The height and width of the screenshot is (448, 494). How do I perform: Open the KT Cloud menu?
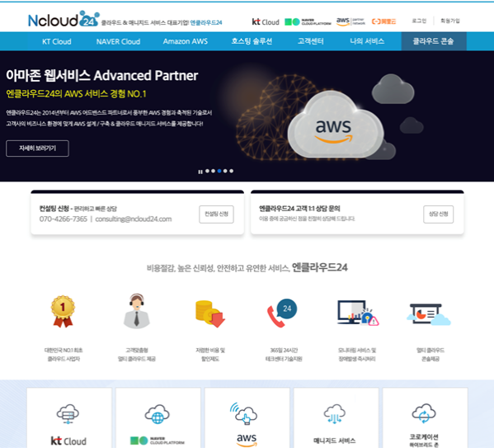(57, 41)
